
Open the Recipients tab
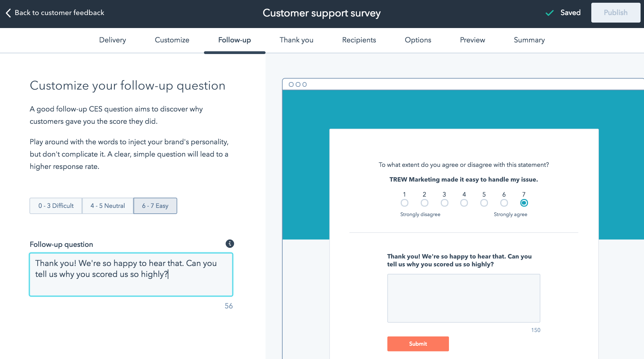pyautogui.click(x=359, y=40)
